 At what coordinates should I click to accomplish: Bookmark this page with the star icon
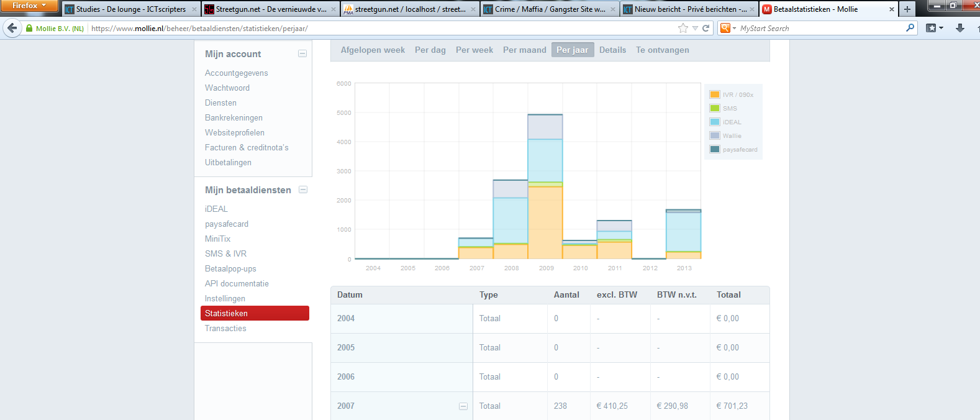pyautogui.click(x=683, y=28)
